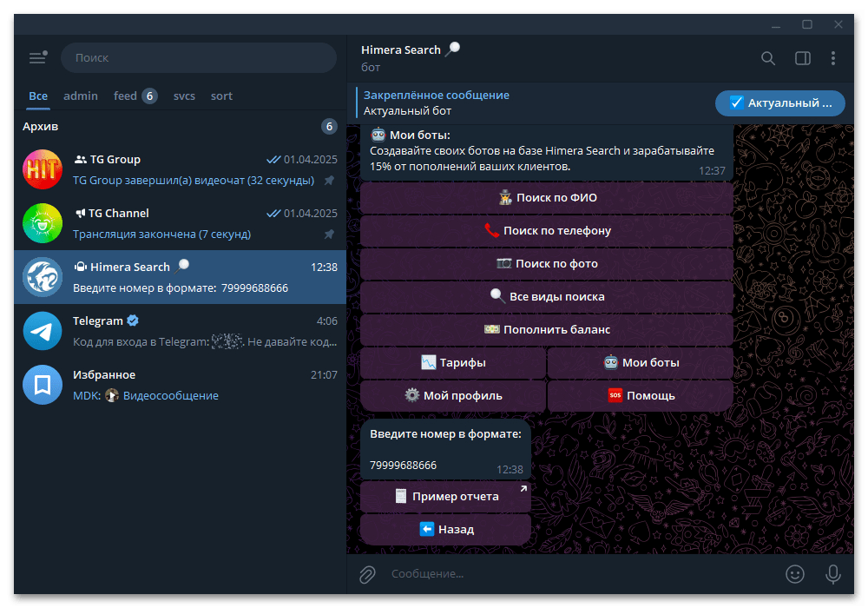Click the number 79999688666 in the message
The height and width of the screenshot is (608, 868).
pyautogui.click(x=403, y=466)
